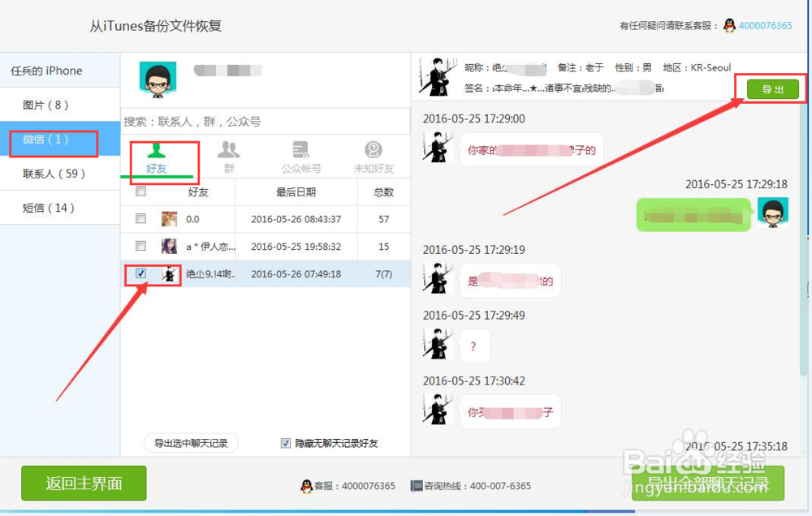Open the 好友 friends tab

(156, 158)
